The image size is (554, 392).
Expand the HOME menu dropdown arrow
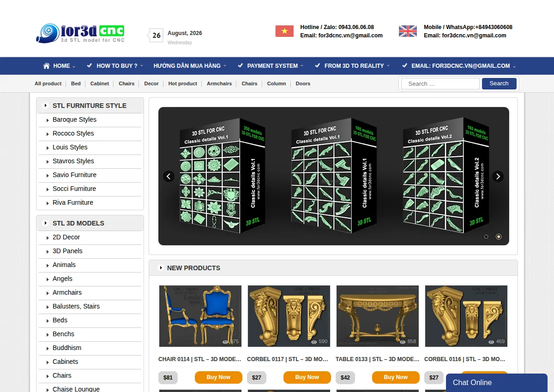(x=74, y=66)
